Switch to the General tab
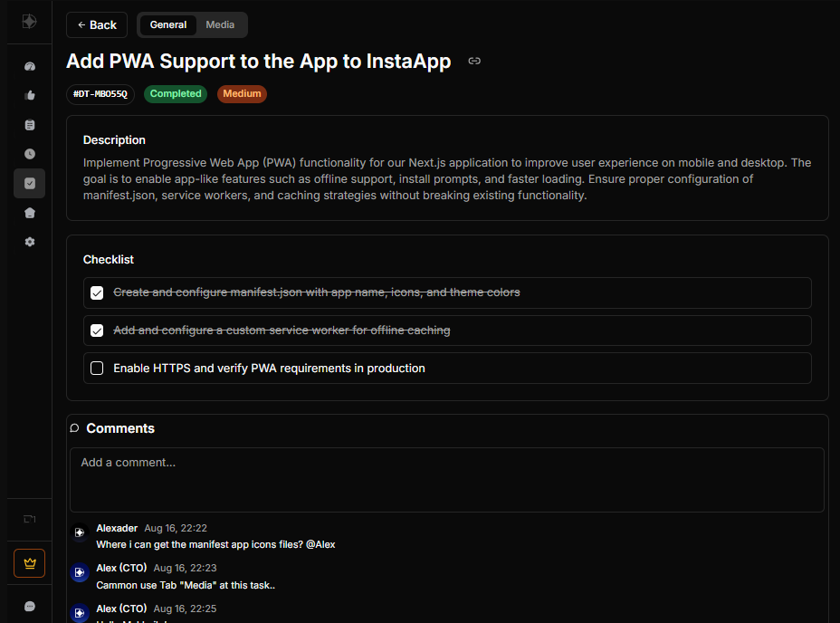840x623 pixels. [x=168, y=24]
